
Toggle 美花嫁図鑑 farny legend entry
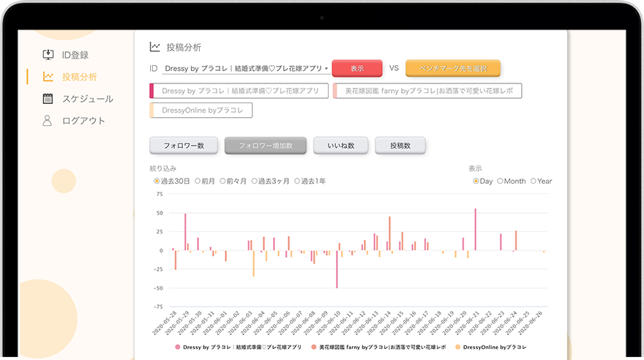[378, 348]
